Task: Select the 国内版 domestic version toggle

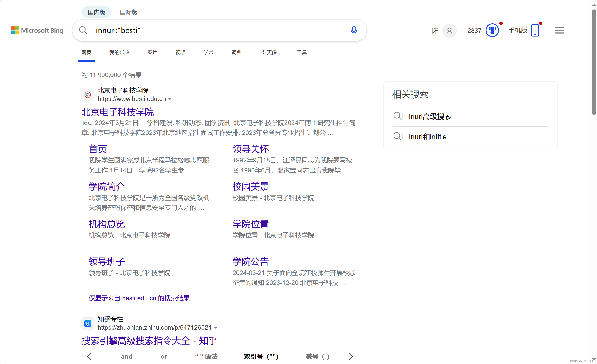Action: pyautogui.click(x=96, y=12)
